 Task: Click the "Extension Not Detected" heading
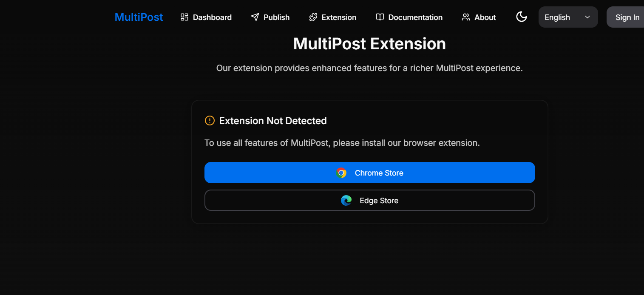coord(273,121)
